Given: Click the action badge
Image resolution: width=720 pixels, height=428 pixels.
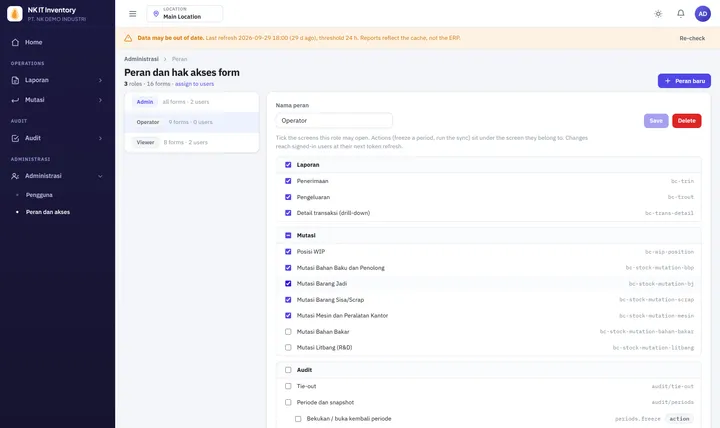Looking at the screenshot, I should [679, 419].
